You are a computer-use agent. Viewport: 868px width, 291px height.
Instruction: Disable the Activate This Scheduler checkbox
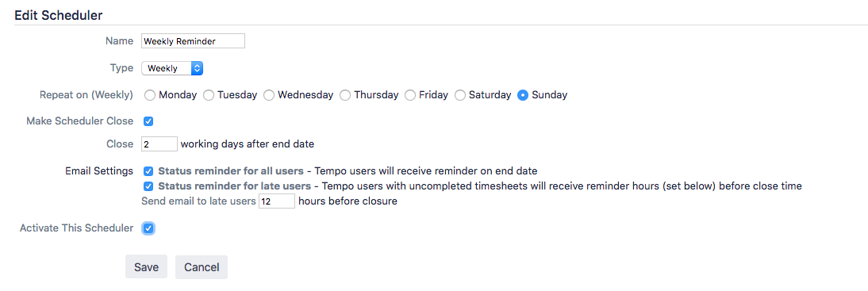(x=148, y=228)
